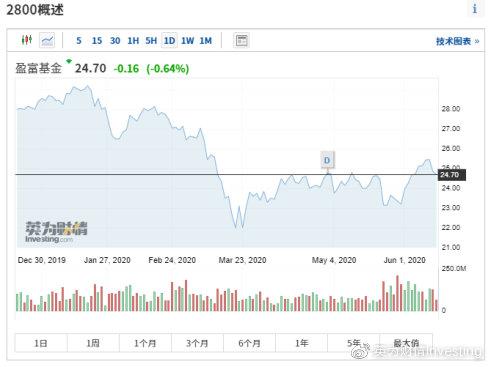Screen dimensions: 488x367
Task: Choose the 5H interval
Action: tap(151, 41)
